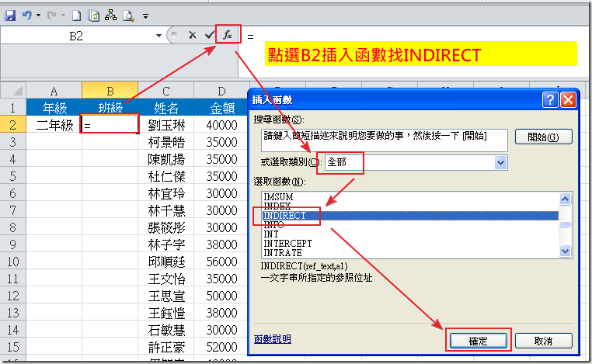This screenshot has height=364, width=592.
Task: Click the Enter checkmark icon in formula bar
Action: coord(210,35)
